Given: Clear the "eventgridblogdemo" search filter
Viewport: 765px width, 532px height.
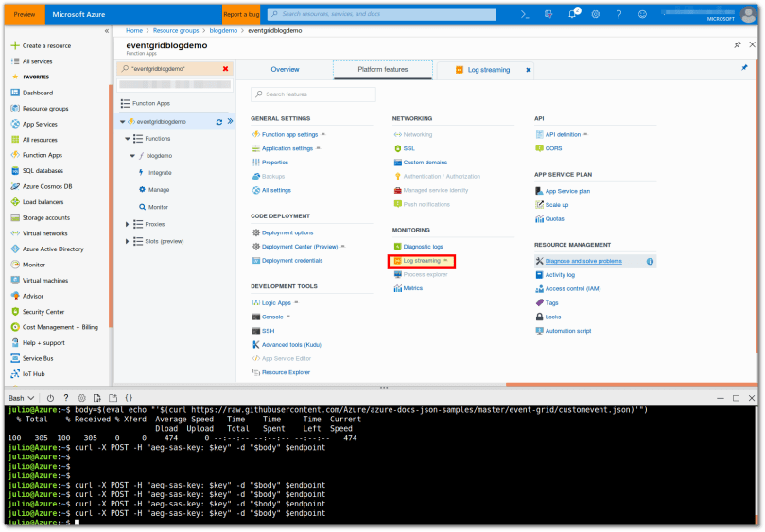Looking at the screenshot, I should point(225,69).
